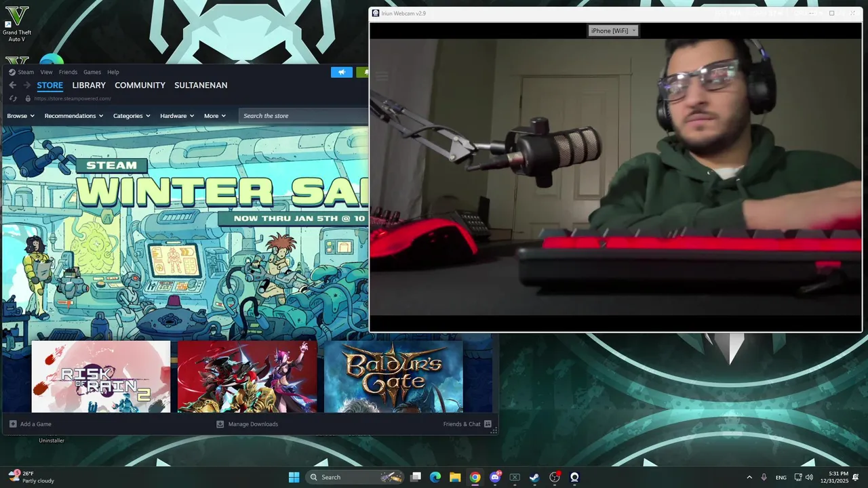Open the Steam menu in Steam window
This screenshot has width=868, height=488.
coord(21,72)
